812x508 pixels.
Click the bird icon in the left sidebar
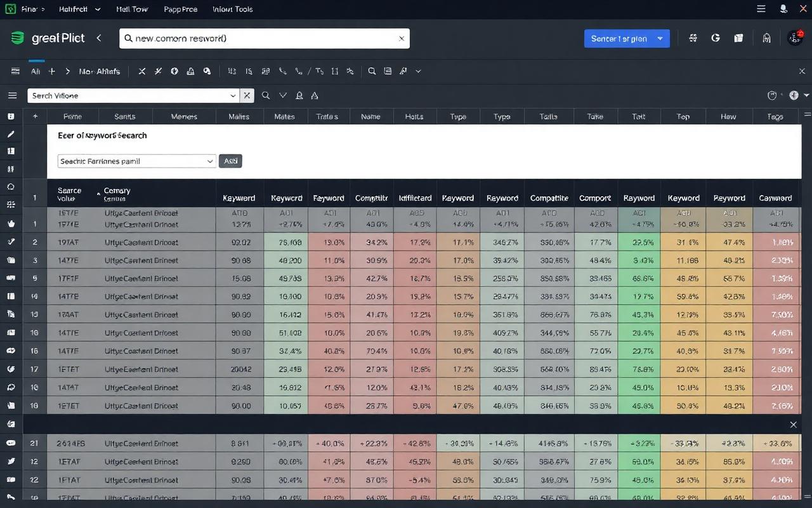(11, 461)
